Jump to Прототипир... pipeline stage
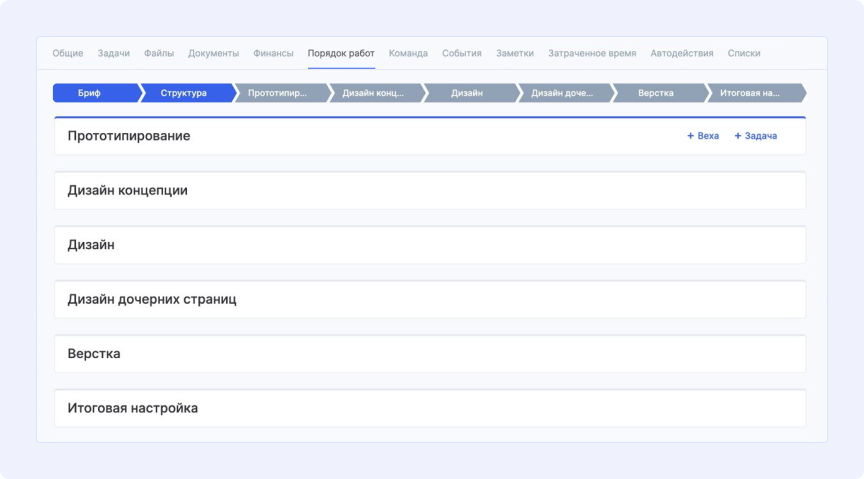Image resolution: width=864 pixels, height=479 pixels. 277,93
